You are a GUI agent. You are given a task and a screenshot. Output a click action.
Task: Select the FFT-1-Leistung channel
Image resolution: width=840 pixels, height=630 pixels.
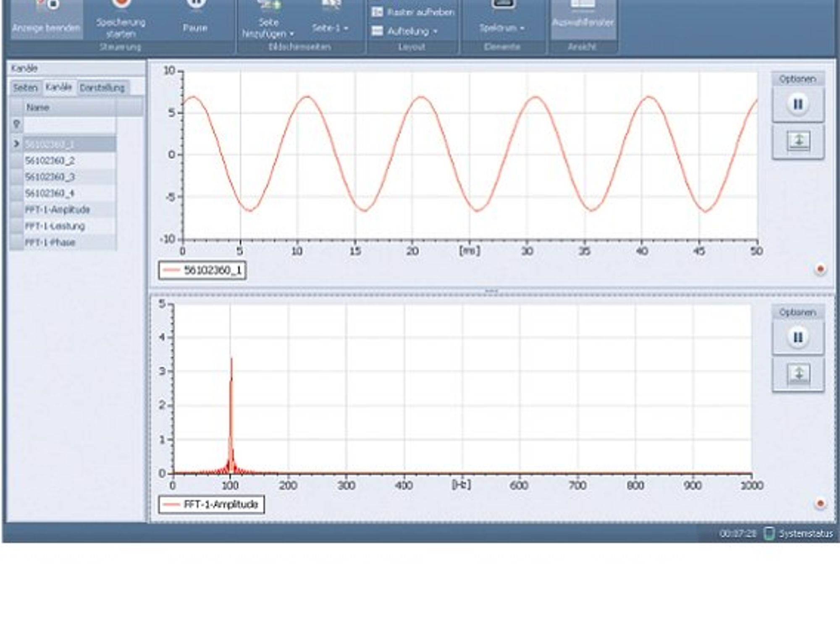70,226
